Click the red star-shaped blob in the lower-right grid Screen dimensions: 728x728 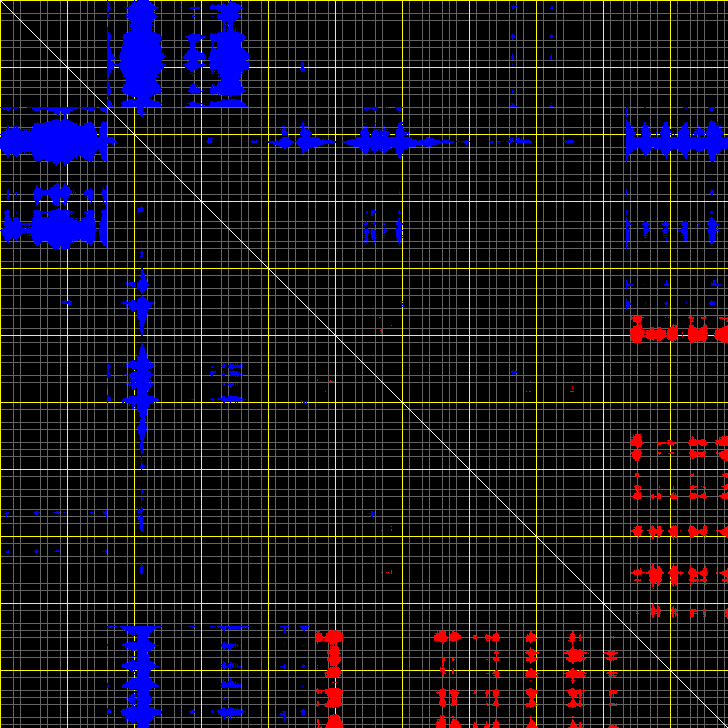pyautogui.click(x=656, y=574)
